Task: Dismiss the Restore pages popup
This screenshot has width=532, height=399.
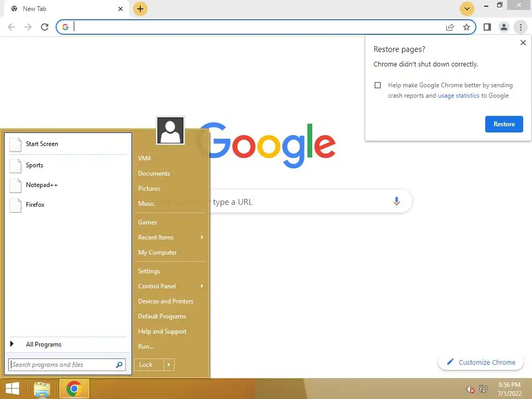Action: click(523, 43)
